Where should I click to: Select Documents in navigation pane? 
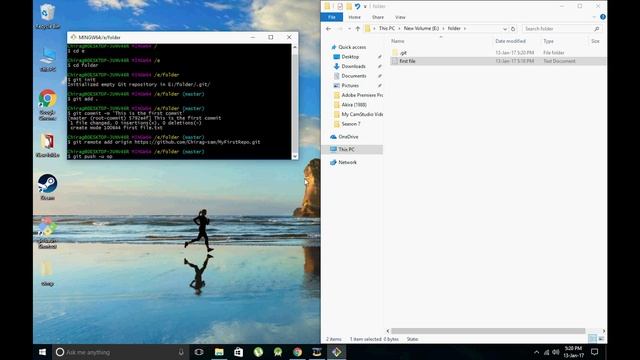point(353,76)
